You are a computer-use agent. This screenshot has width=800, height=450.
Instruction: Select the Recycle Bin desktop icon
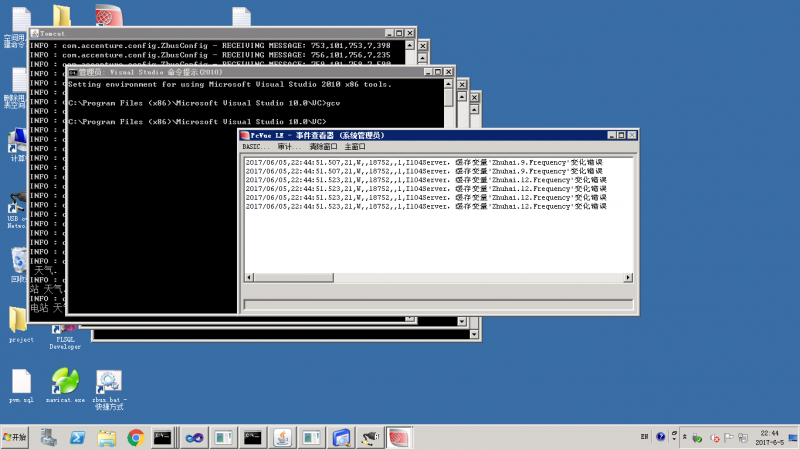18,264
